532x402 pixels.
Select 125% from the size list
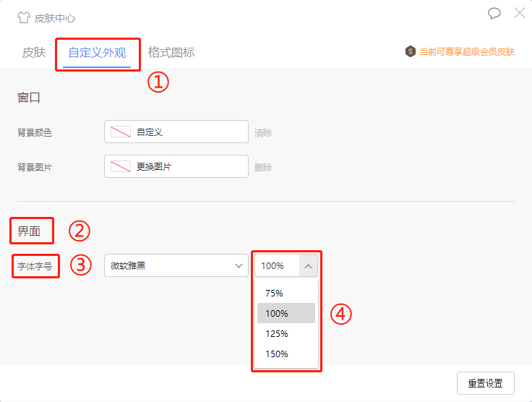click(276, 333)
